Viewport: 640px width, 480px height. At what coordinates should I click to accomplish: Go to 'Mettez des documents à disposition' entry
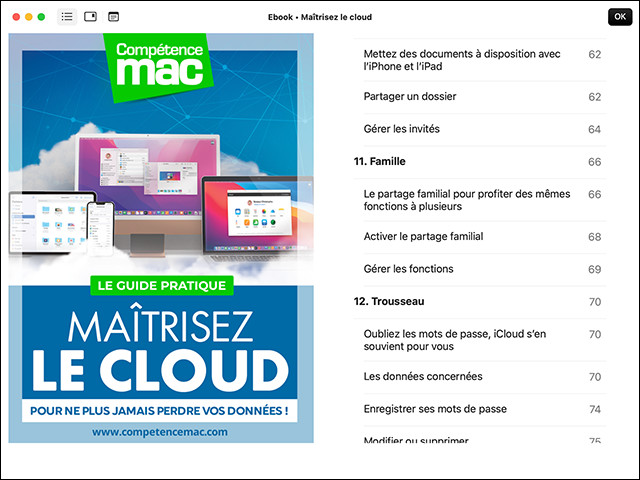(x=480, y=60)
